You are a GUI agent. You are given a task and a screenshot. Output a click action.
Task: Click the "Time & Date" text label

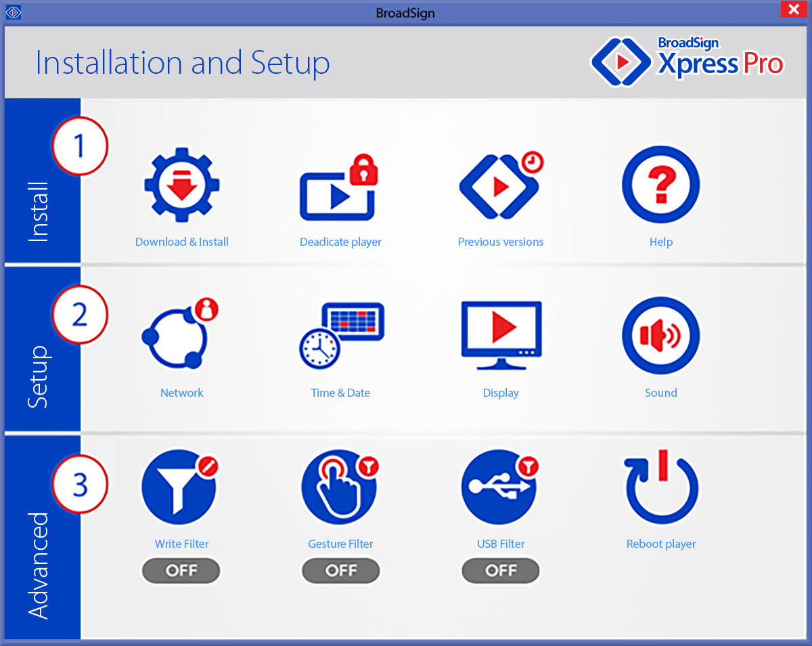(x=340, y=393)
